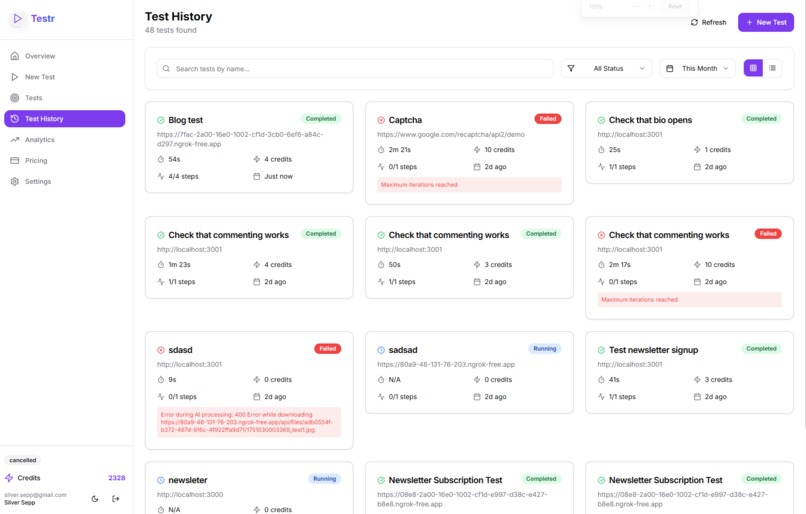Click the sadsad ngrok URL
The image size is (806, 514).
click(446, 364)
